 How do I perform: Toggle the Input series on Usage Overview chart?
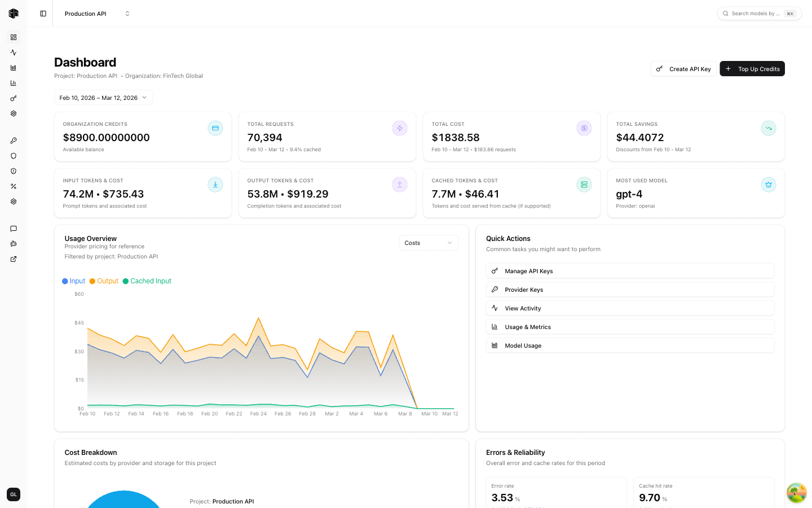(x=73, y=281)
